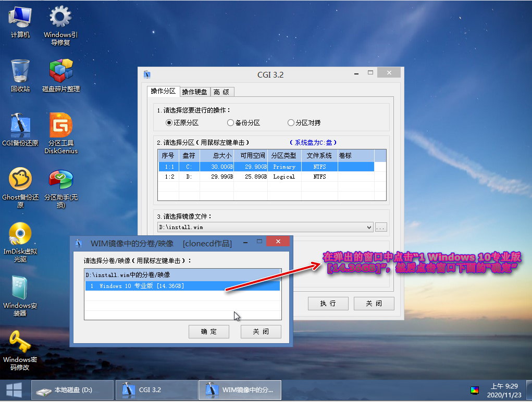This screenshot has width=532, height=402.
Task: Select the 还原分区 radio button
Action: click(169, 123)
